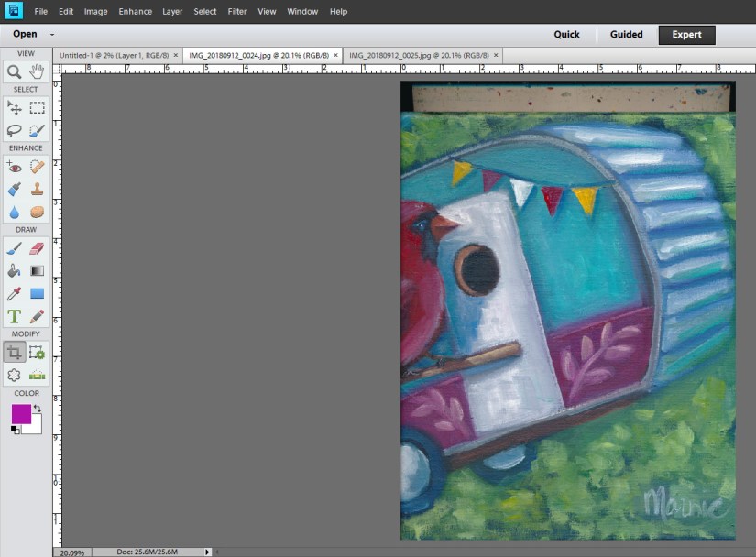Swap foreground and background colors
This screenshot has width=756, height=557.
tap(38, 409)
